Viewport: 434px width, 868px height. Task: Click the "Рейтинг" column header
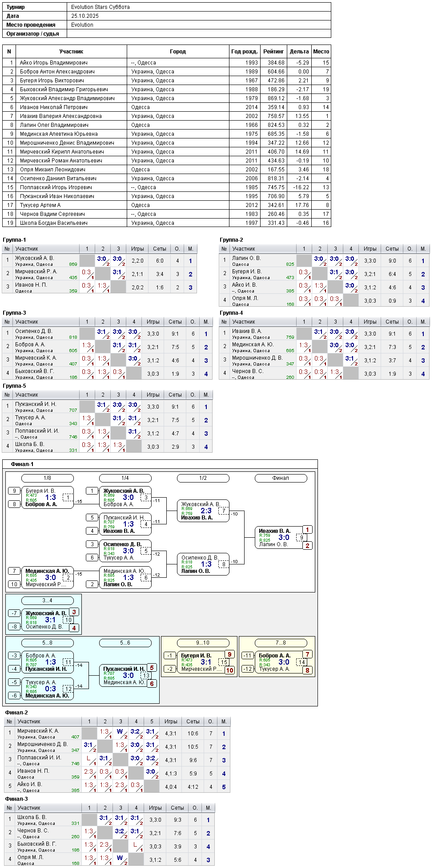coord(273,52)
